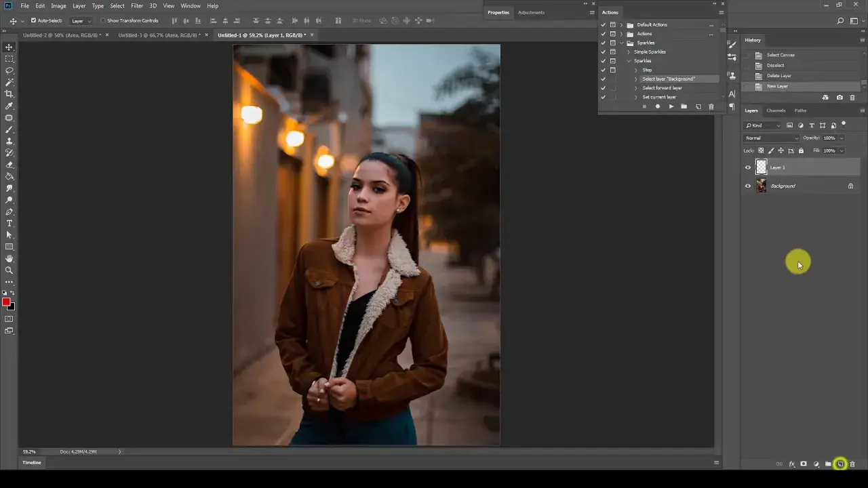Select the Set current layer action step
The height and width of the screenshot is (488, 868).
coord(659,97)
